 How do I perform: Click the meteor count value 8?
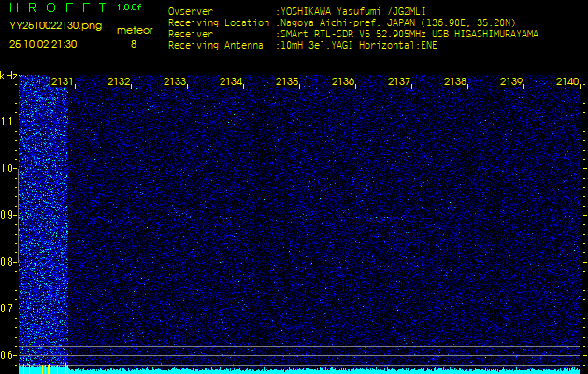(x=133, y=44)
